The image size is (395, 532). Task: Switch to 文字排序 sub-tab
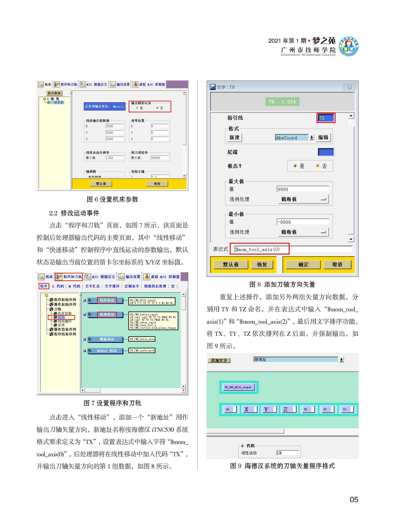112,286
